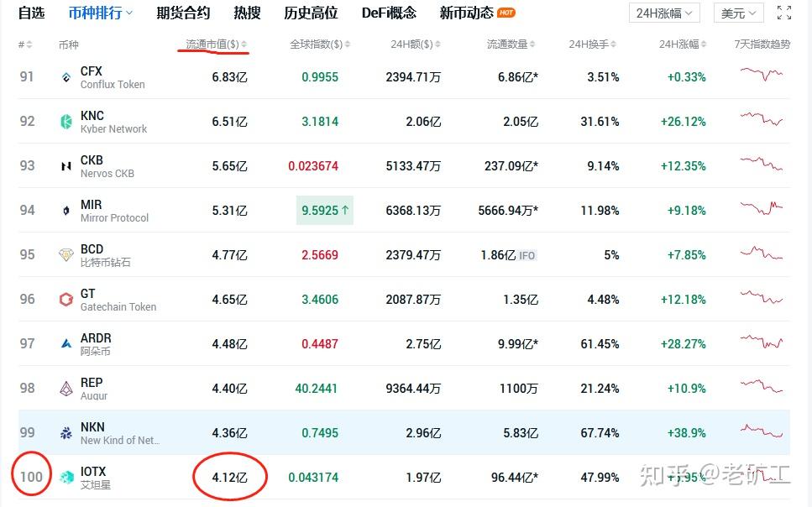Click the KNC Kyber Network logo
The image size is (812, 507).
click(x=66, y=122)
